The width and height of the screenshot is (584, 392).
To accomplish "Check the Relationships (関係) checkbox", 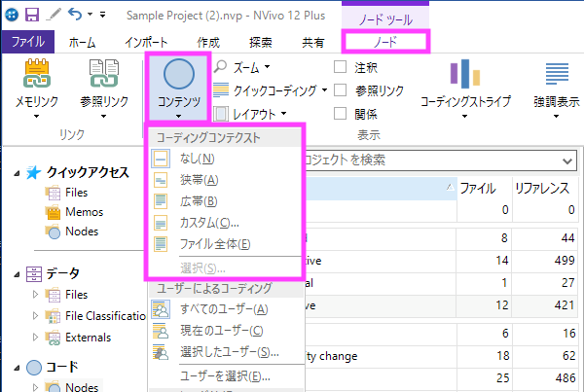I will tap(341, 114).
